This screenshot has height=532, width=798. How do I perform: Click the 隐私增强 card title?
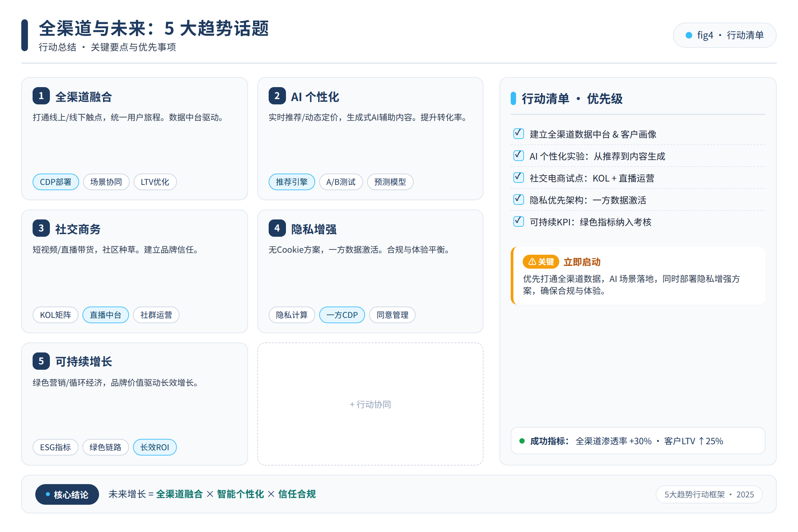coord(314,229)
